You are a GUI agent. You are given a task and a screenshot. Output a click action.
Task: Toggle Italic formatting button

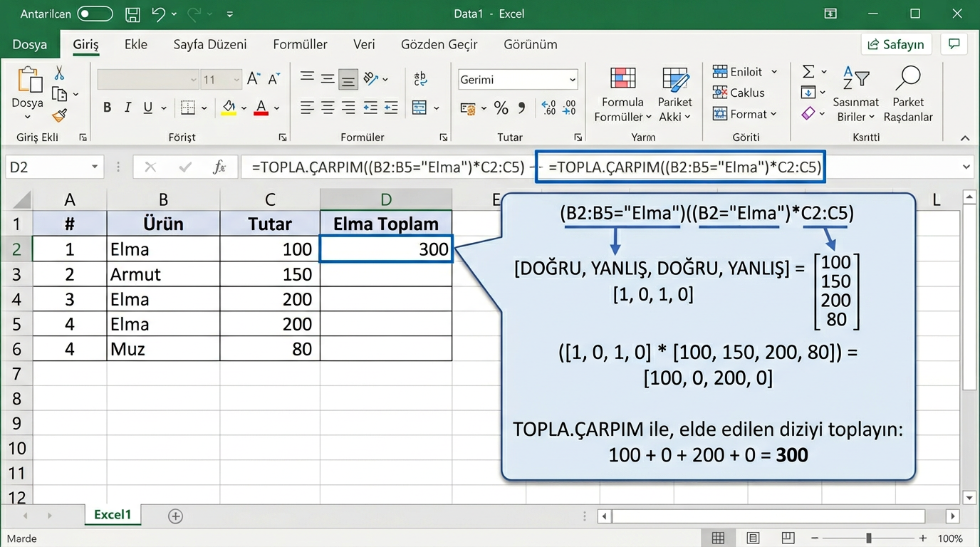[127, 108]
